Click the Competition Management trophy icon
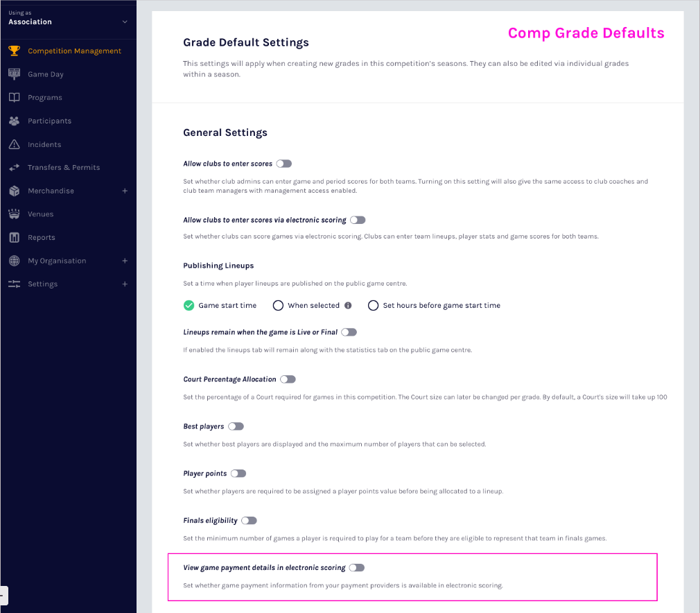Viewport: 700px width, 613px height. click(14, 51)
